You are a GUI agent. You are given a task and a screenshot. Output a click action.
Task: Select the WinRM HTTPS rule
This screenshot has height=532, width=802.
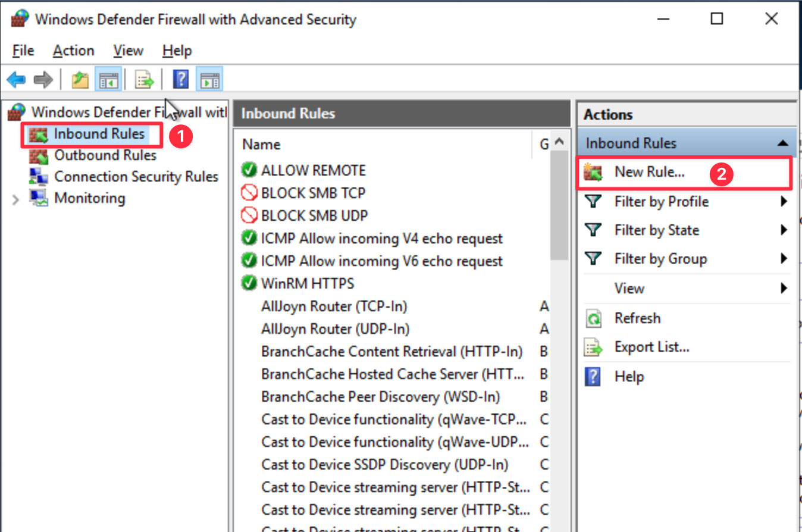point(308,284)
